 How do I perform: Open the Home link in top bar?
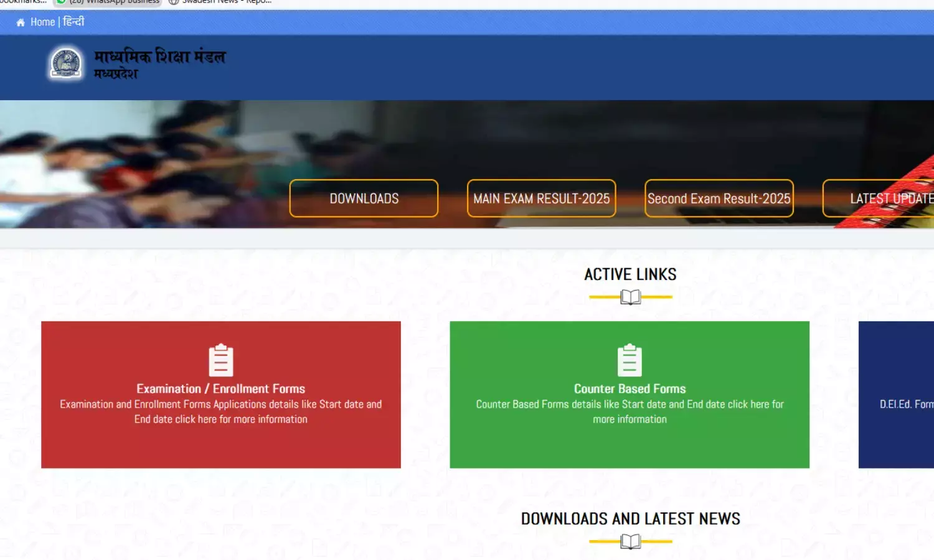tap(42, 22)
